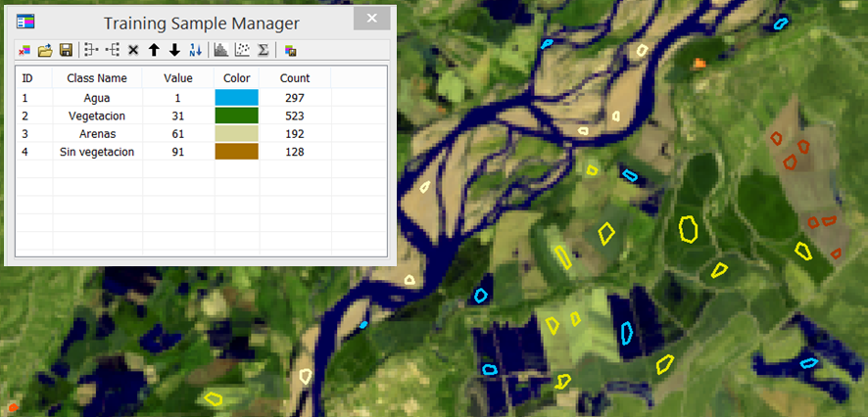868x417 pixels.
Task: Click the value 31 in the Vegetacion row
Action: 178,116
